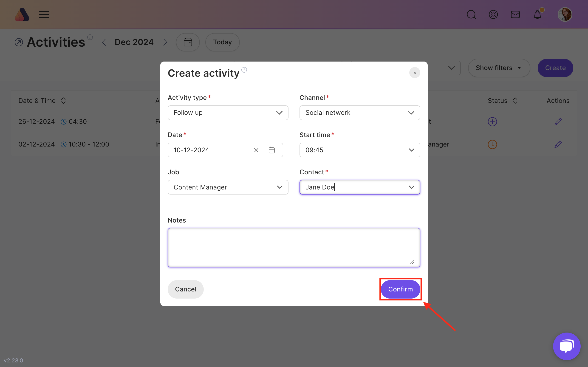Click clock status icon for 02-12-2024 row
This screenshot has width=588, height=367.
pyautogui.click(x=492, y=144)
